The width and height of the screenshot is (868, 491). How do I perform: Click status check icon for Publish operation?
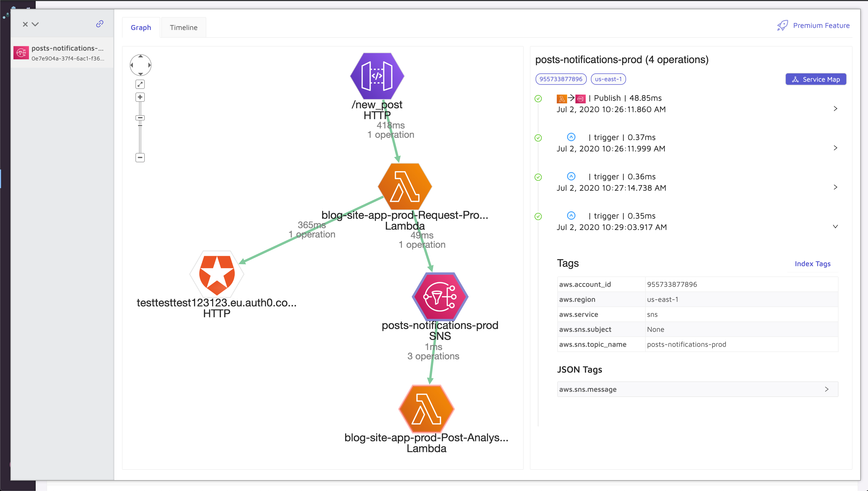[x=538, y=98]
